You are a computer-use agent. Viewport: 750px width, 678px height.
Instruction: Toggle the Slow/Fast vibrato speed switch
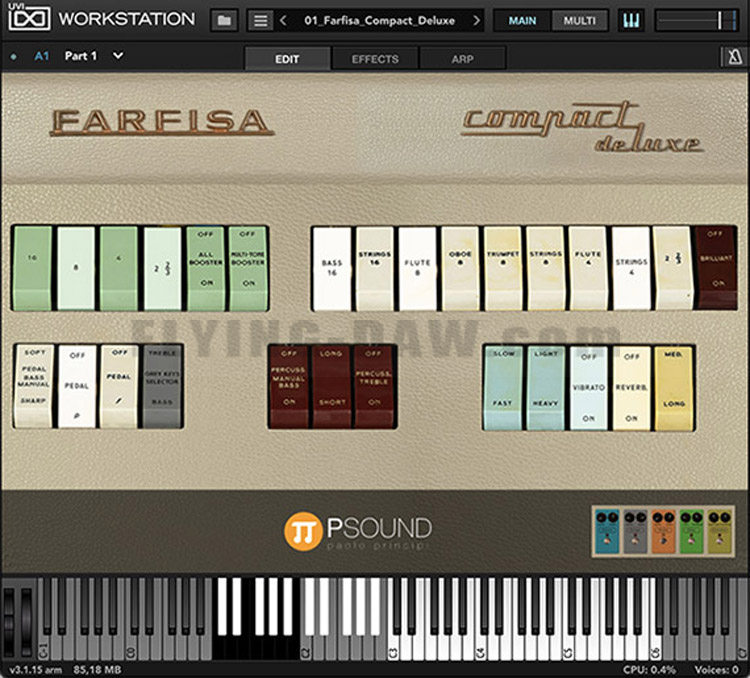point(503,388)
